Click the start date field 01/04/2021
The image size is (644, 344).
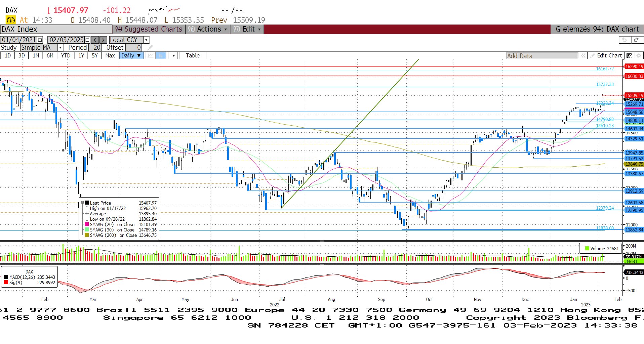19,40
